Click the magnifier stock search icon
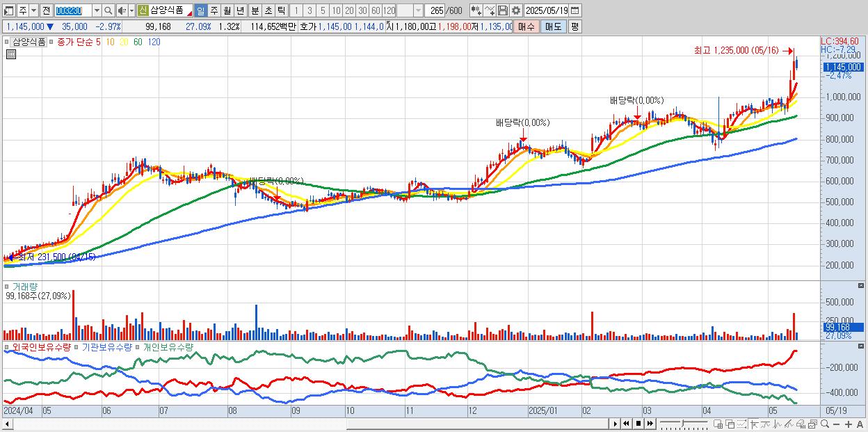The width and height of the screenshot is (868, 432). [108, 10]
